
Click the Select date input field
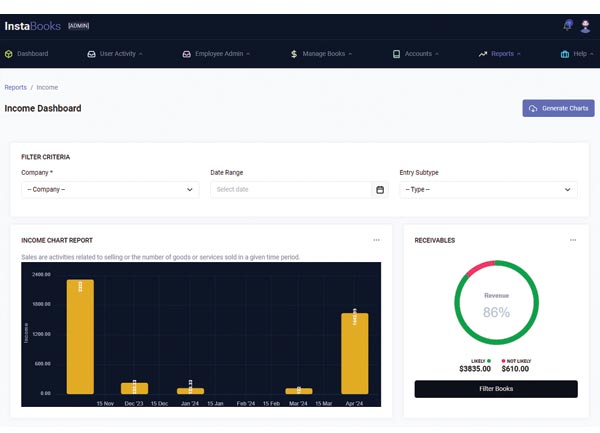290,189
